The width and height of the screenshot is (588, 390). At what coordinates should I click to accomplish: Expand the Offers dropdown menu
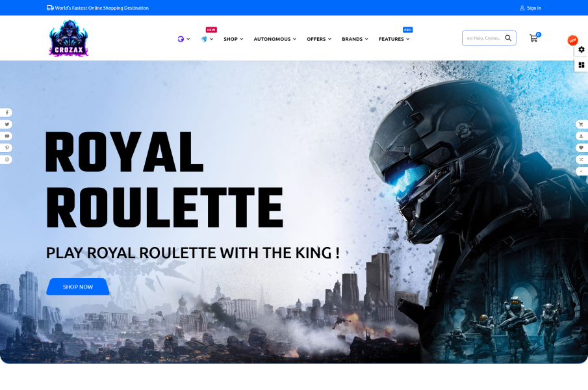point(319,39)
